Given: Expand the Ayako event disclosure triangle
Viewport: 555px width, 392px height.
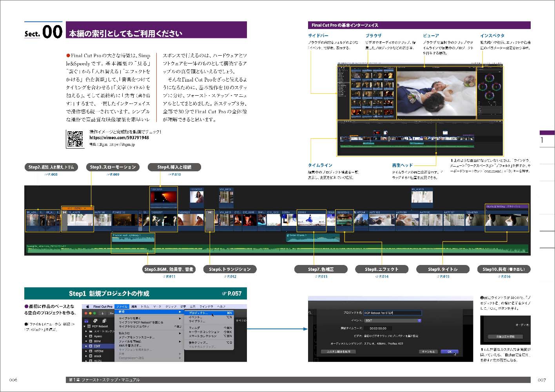Looking at the screenshot, I should click(x=86, y=336).
